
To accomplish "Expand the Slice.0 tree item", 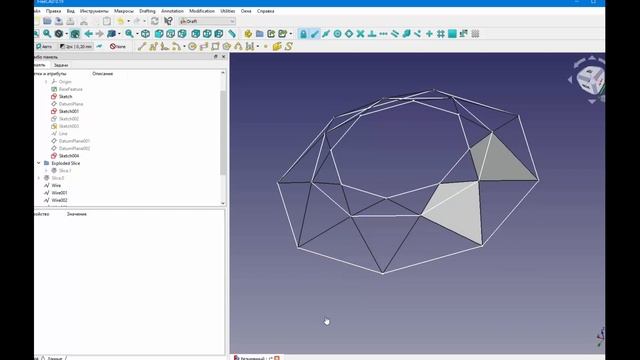I will [x=39, y=178].
